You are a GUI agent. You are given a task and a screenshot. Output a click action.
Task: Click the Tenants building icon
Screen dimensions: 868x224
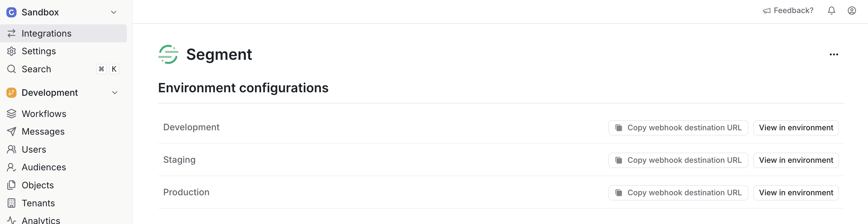(x=12, y=203)
